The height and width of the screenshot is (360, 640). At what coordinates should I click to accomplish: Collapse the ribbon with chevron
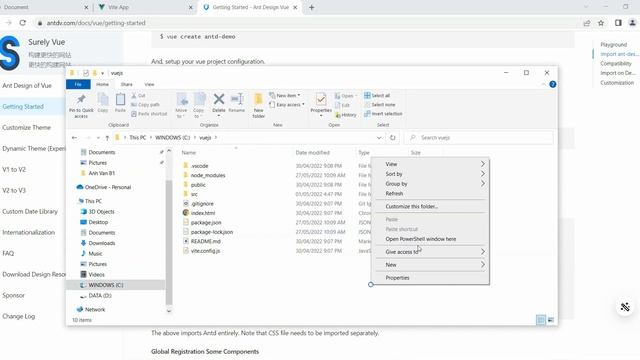(x=543, y=84)
